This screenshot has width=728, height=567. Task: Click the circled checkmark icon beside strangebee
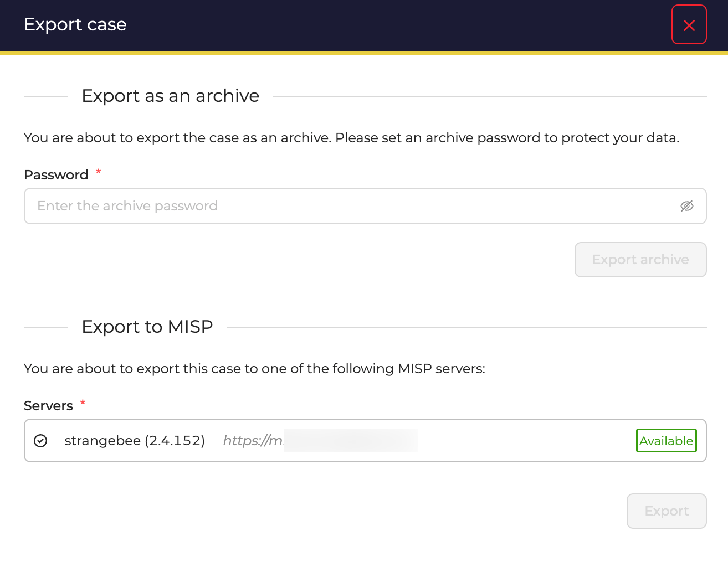(40, 441)
